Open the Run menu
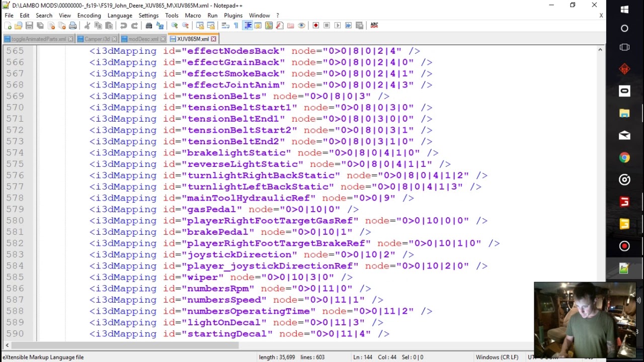644x362 pixels. tap(212, 16)
